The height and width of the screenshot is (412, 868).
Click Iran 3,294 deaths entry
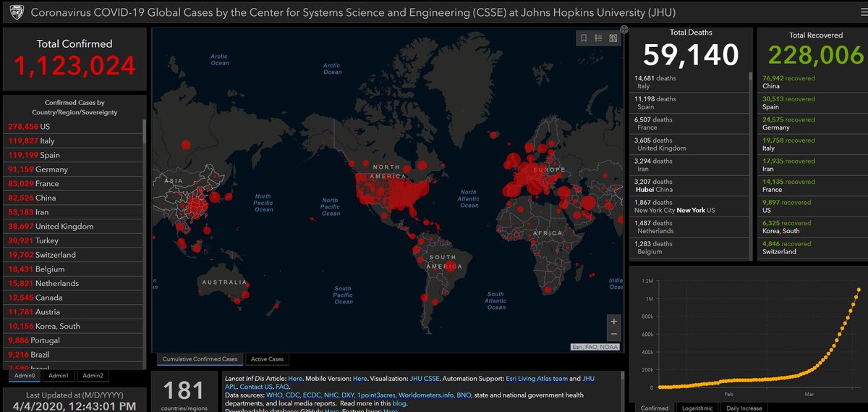click(690, 164)
